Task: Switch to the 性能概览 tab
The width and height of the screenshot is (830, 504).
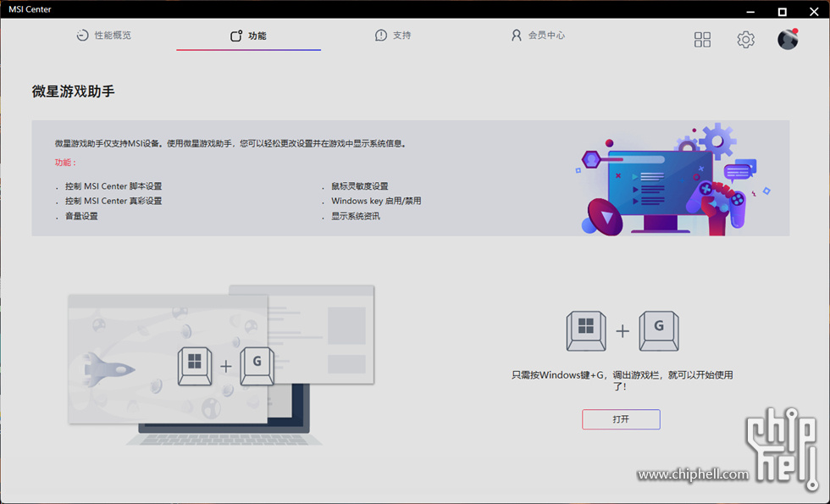Action: (113, 36)
